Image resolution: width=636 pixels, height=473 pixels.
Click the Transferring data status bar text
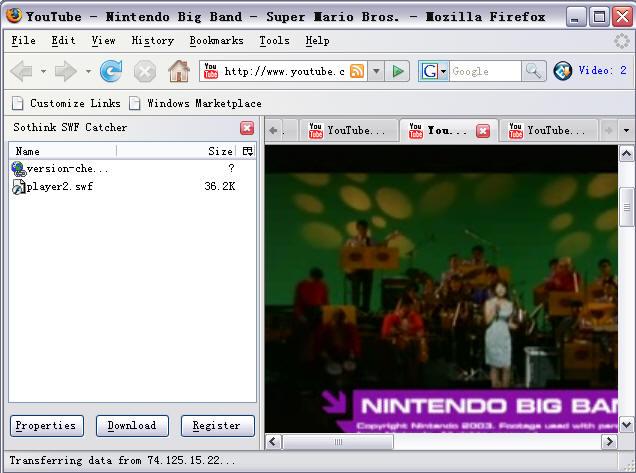[122, 461]
